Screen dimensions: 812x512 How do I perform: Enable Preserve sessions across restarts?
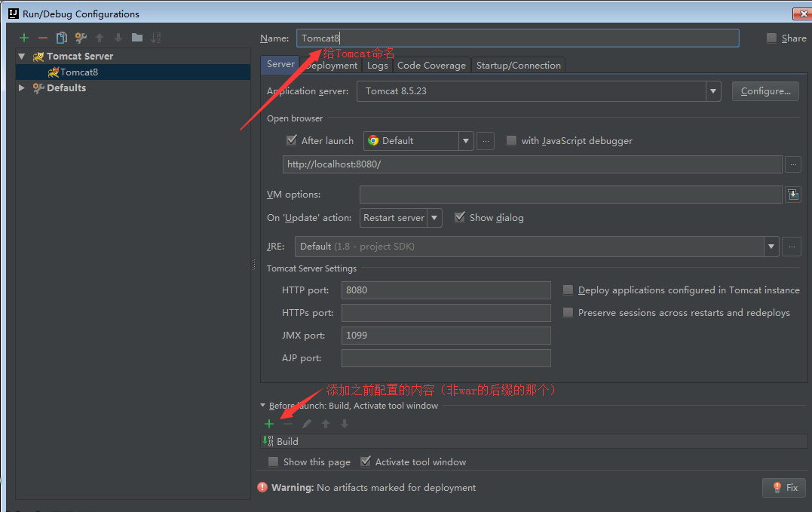568,312
